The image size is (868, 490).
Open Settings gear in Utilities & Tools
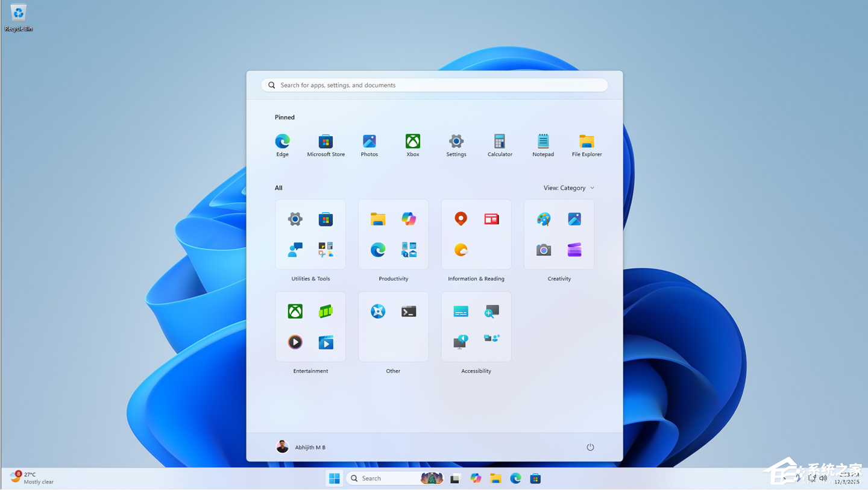[295, 219]
